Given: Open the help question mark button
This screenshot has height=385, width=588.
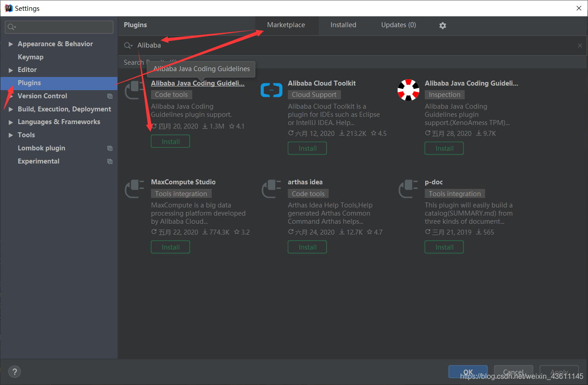Looking at the screenshot, I should click(15, 372).
